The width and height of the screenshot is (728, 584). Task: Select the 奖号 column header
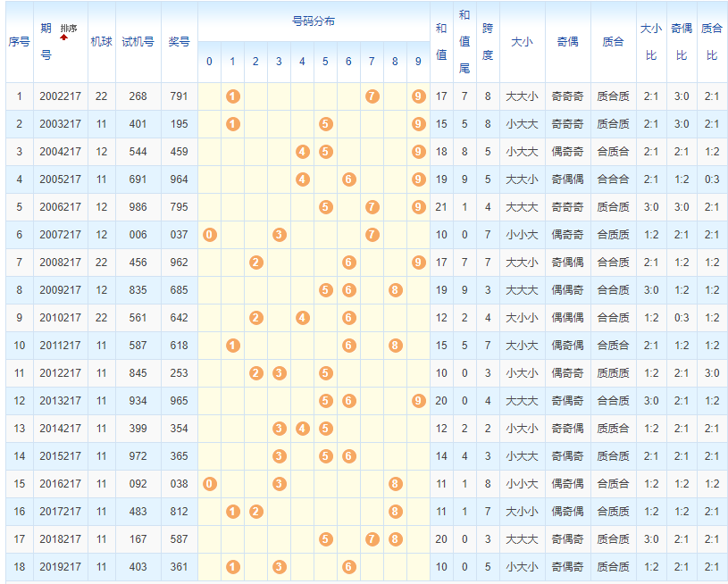[x=180, y=42]
